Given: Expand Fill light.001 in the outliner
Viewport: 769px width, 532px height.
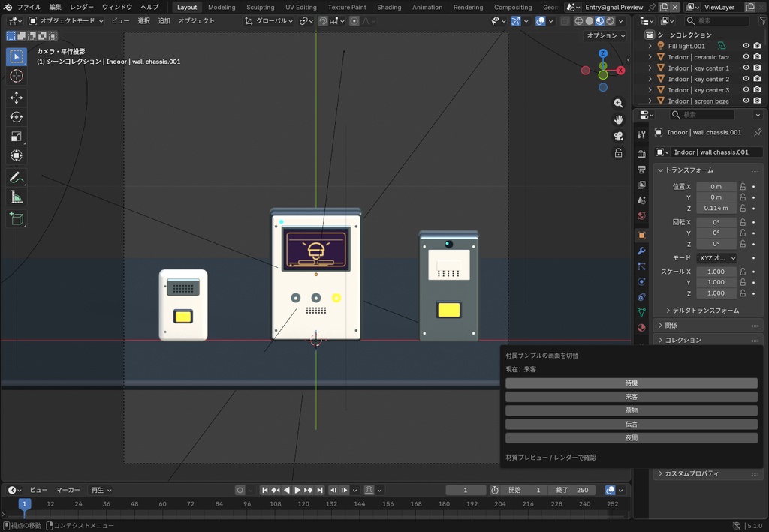Looking at the screenshot, I should [650, 46].
